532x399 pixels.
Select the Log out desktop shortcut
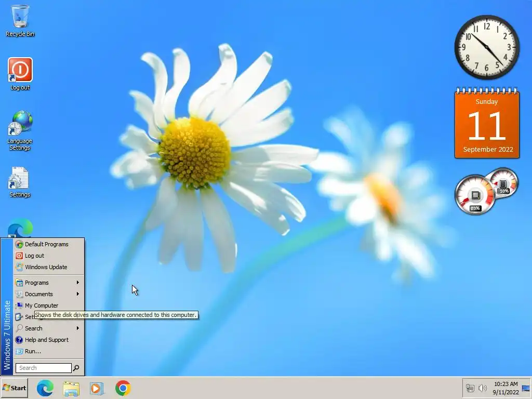click(20, 74)
